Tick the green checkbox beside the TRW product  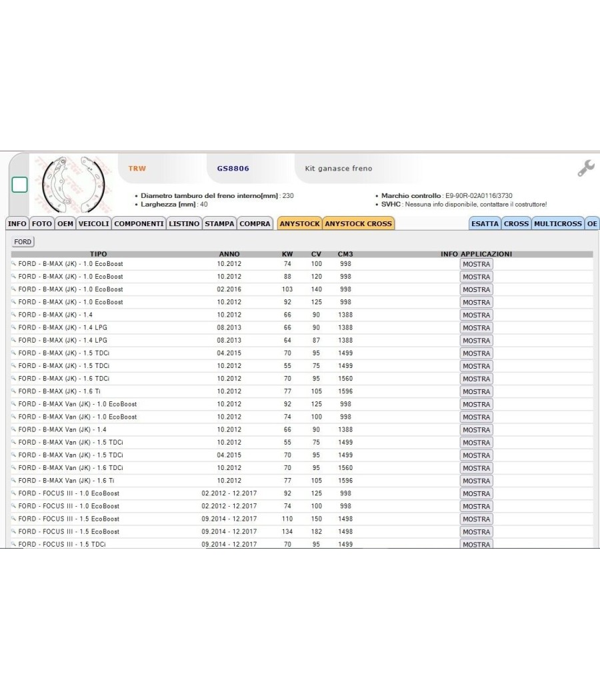click(19, 185)
